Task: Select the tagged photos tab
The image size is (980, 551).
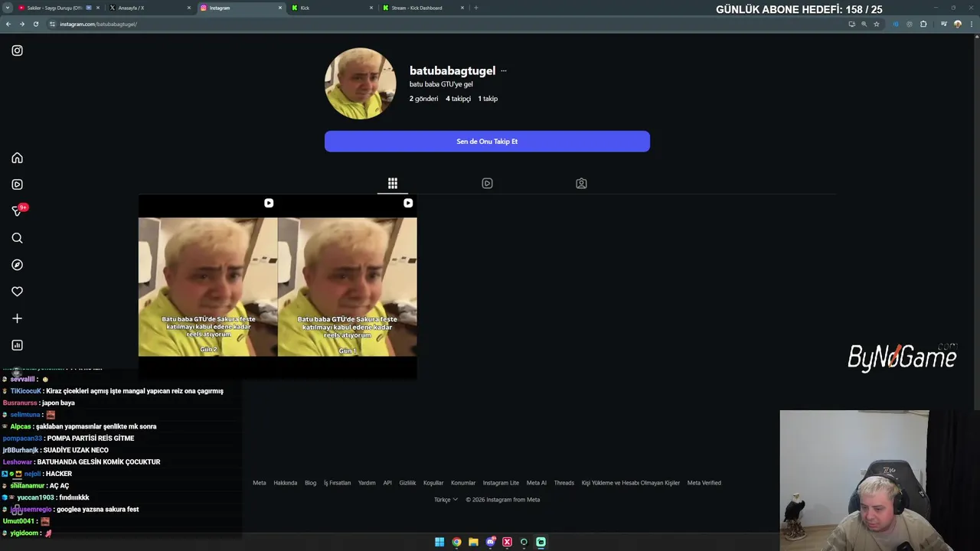Action: coord(581,184)
